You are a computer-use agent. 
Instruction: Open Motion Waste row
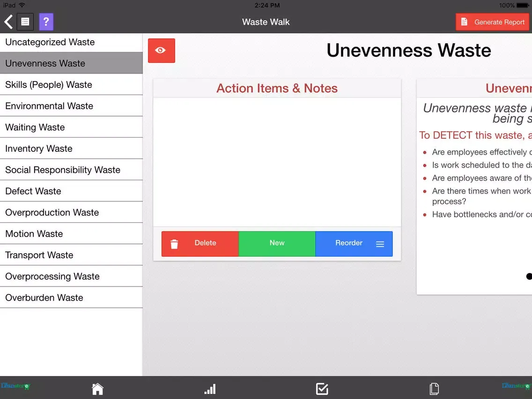(x=71, y=234)
